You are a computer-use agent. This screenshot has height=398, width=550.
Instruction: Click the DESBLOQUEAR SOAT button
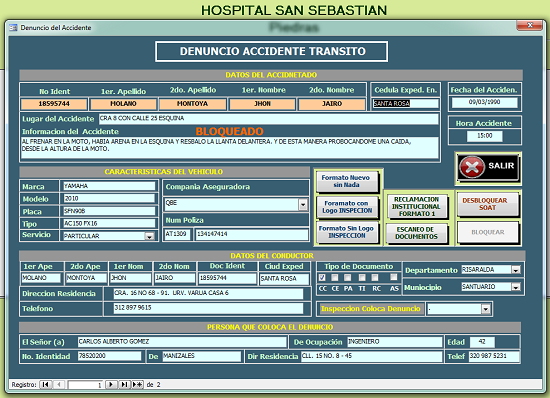coord(488,204)
